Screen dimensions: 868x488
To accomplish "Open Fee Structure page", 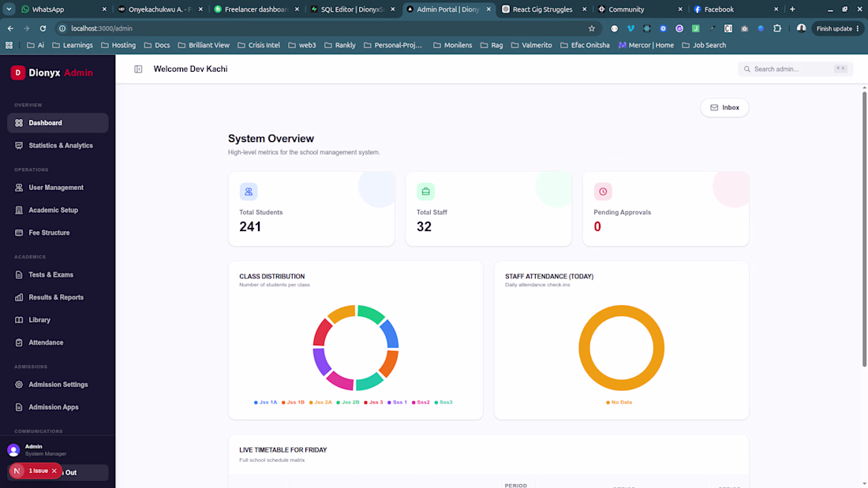I will 58,233.
